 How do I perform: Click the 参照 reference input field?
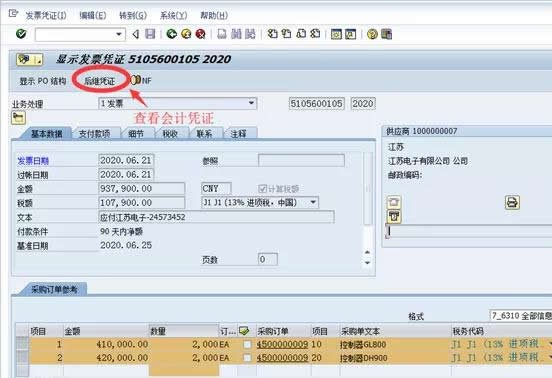tap(301, 160)
